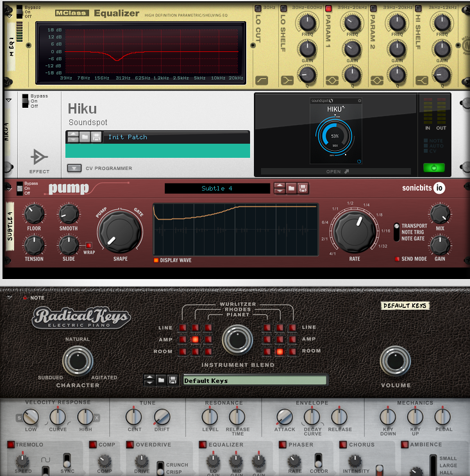Click the Hiku green power button
The image size is (470, 476).
434,167
